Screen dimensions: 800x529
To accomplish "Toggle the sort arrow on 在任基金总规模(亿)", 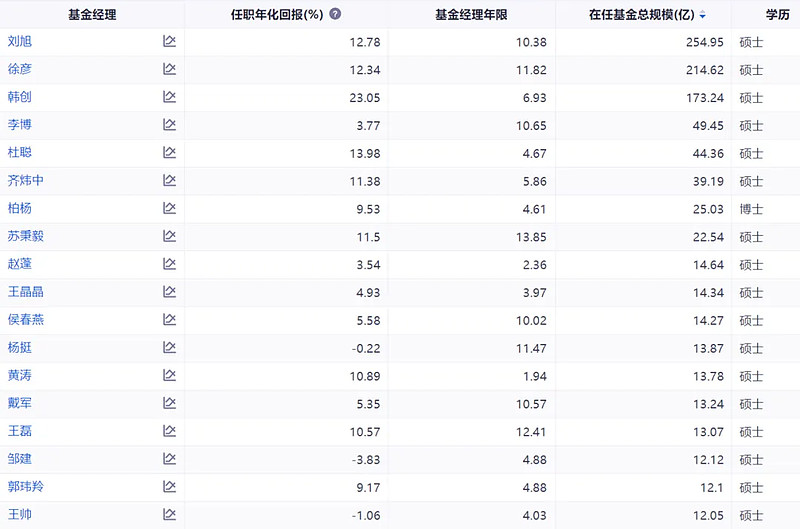I will pyautogui.click(x=703, y=15).
